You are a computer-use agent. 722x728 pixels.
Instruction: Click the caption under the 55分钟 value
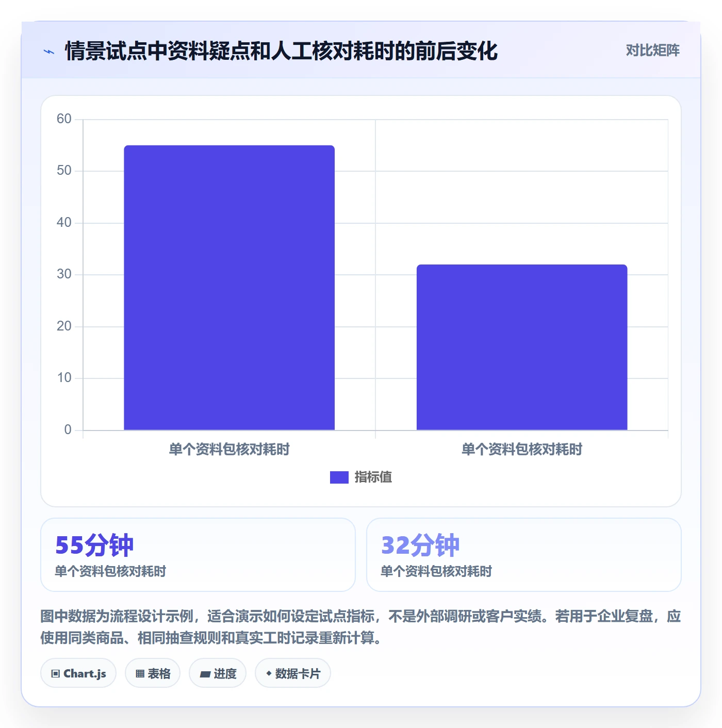tap(110, 571)
